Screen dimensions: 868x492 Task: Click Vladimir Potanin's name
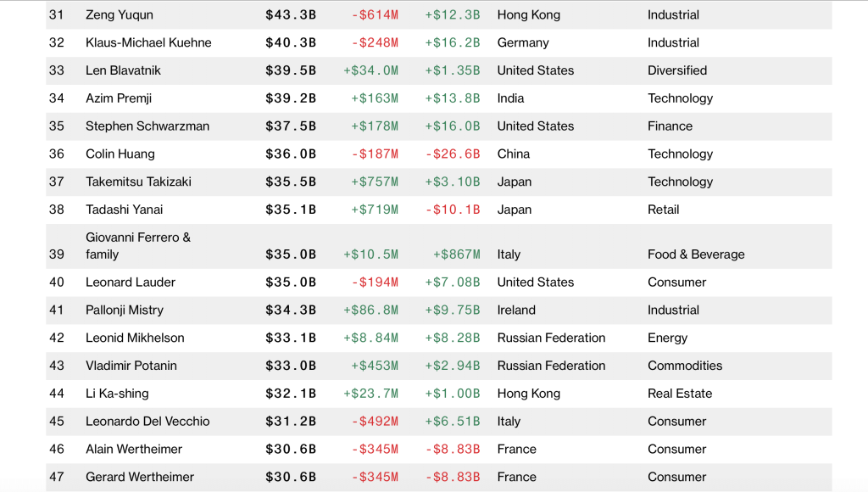click(130, 366)
